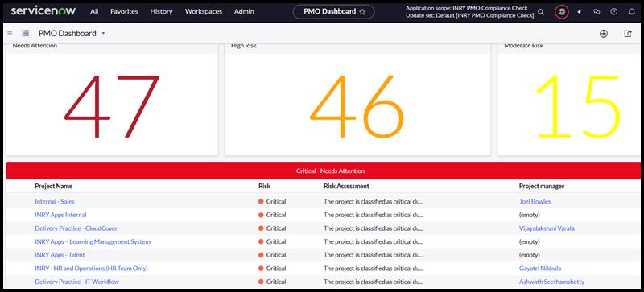The height and width of the screenshot is (292, 644).
Task: Open project manager Joel Bowles
Action: point(535,202)
